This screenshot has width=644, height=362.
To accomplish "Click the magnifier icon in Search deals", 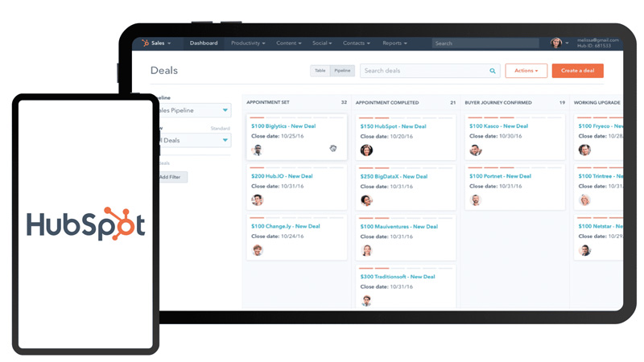I will click(x=493, y=71).
